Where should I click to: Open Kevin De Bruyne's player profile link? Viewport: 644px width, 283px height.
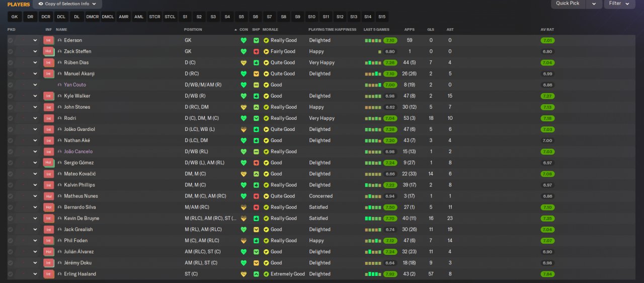(82, 219)
